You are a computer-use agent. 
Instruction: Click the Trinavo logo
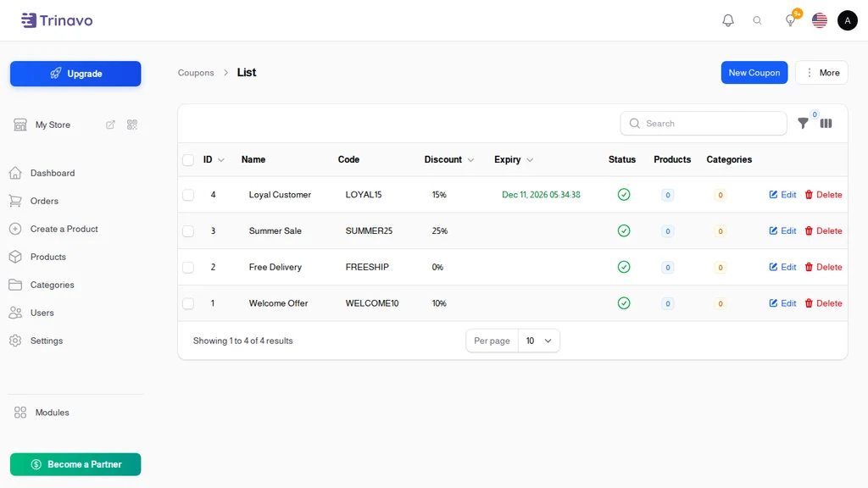pos(57,20)
